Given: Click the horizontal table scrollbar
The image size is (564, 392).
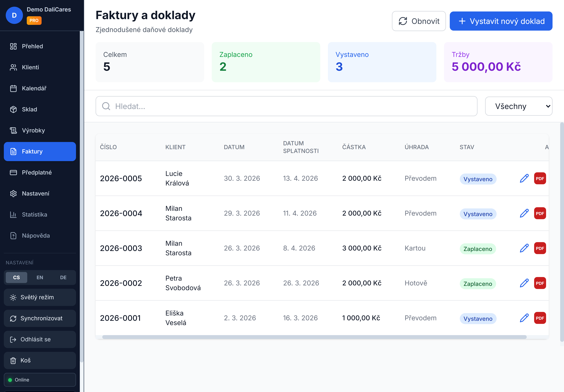Looking at the screenshot, I should [314, 337].
